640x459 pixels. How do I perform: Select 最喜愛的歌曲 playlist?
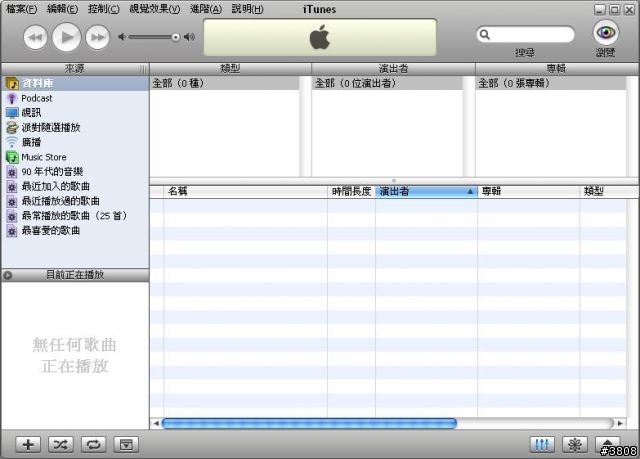pos(76,231)
